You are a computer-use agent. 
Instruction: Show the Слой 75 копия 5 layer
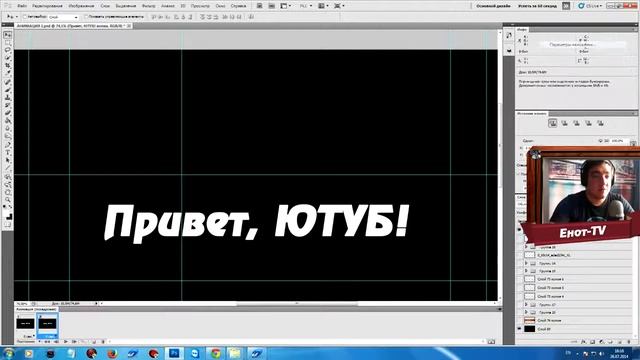(520, 288)
